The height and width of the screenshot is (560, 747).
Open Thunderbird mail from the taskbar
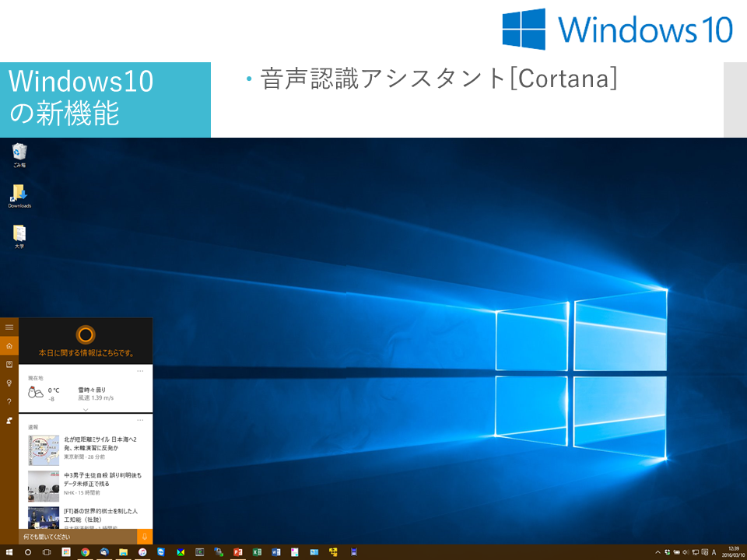click(104, 552)
